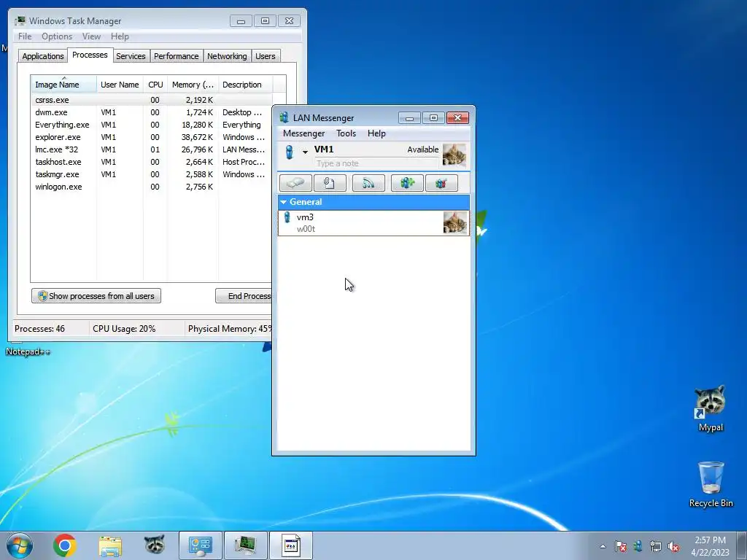Select the lmc.exe *32 process
Image resolution: width=747 pixels, height=560 pixels.
pyautogui.click(x=152, y=149)
